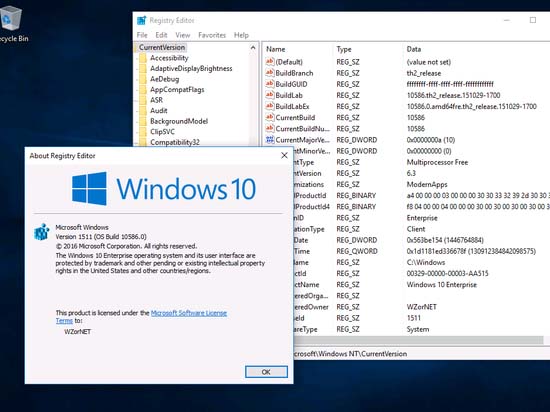Select the Audit key
The image size is (550, 412).
tap(159, 110)
